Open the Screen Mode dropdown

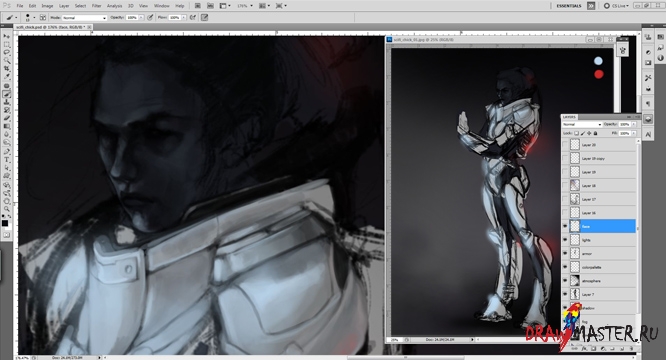[281, 6]
